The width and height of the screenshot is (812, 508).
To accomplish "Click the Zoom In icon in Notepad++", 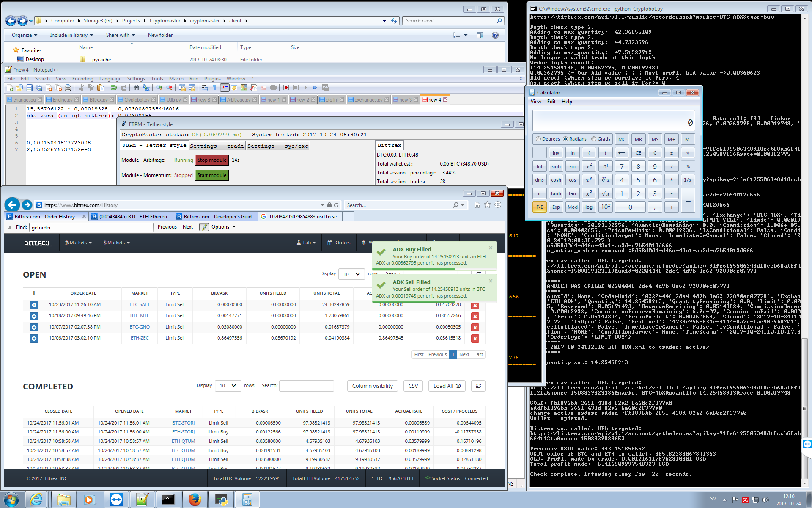I will (x=159, y=88).
